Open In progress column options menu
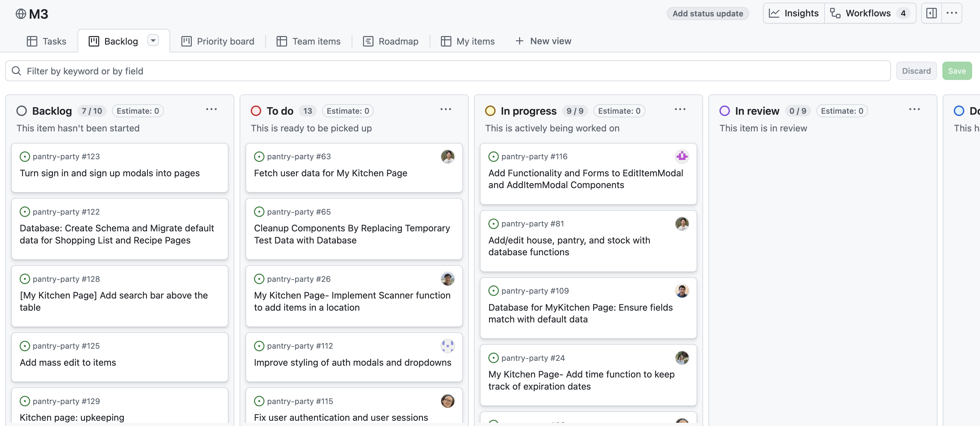This screenshot has width=980, height=426. pyautogui.click(x=680, y=110)
